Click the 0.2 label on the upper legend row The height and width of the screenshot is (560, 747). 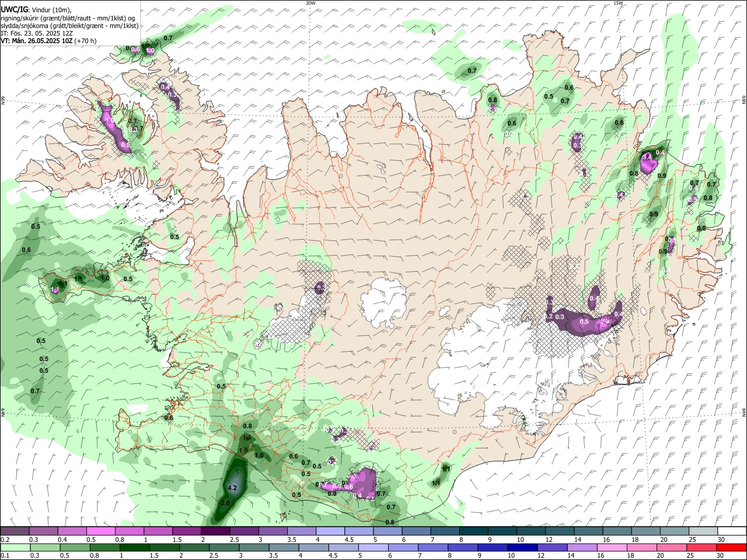pyautogui.click(x=5, y=540)
